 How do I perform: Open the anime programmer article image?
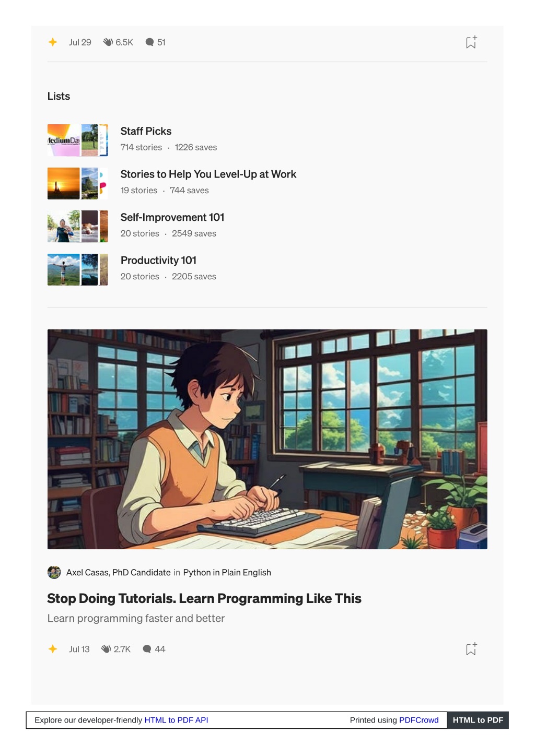[267, 439]
